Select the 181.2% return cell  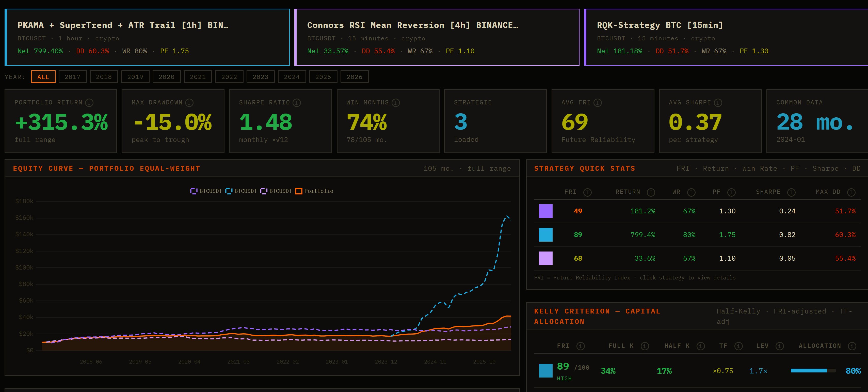point(642,211)
